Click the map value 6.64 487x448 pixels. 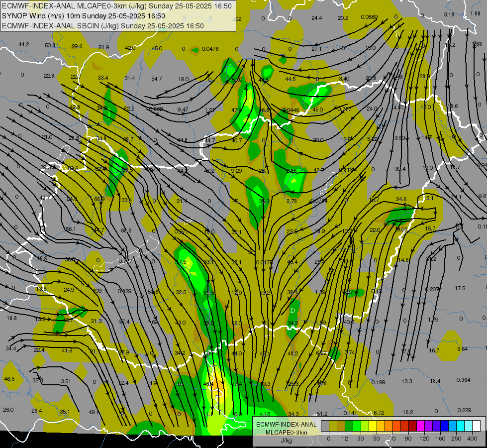pos(463,349)
